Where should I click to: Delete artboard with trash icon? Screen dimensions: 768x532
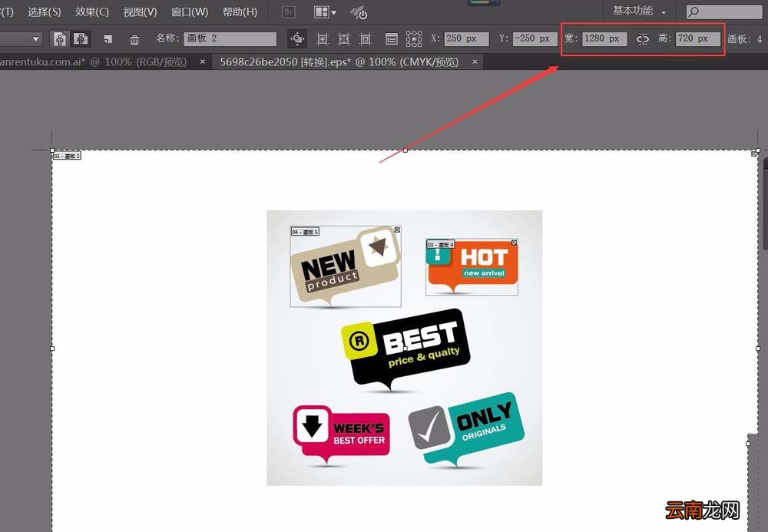[x=134, y=39]
